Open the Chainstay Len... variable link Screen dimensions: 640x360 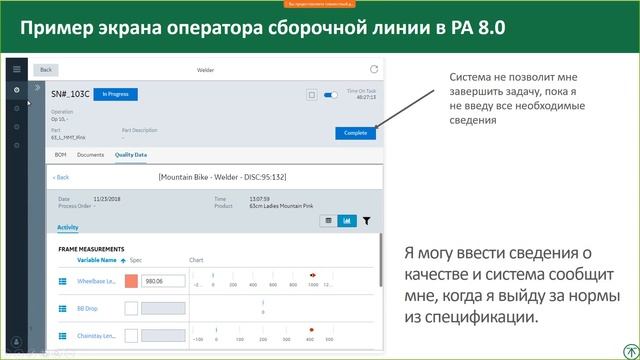[96, 336]
